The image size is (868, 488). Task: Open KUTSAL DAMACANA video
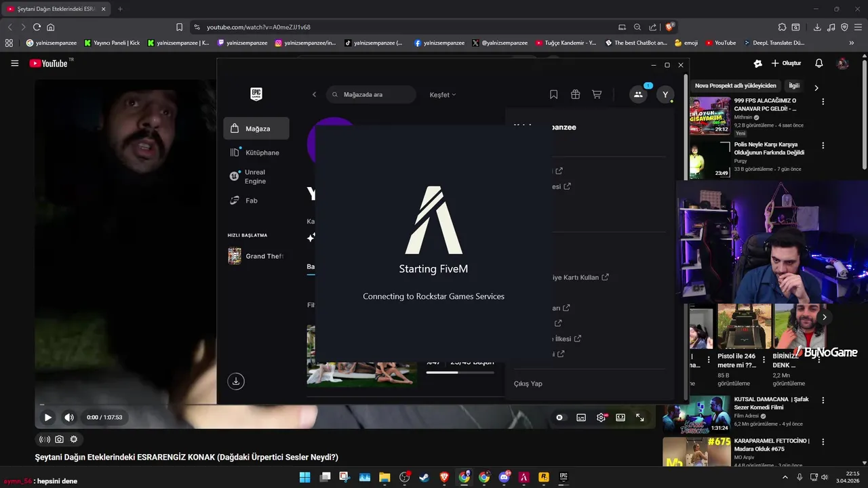[771, 404]
